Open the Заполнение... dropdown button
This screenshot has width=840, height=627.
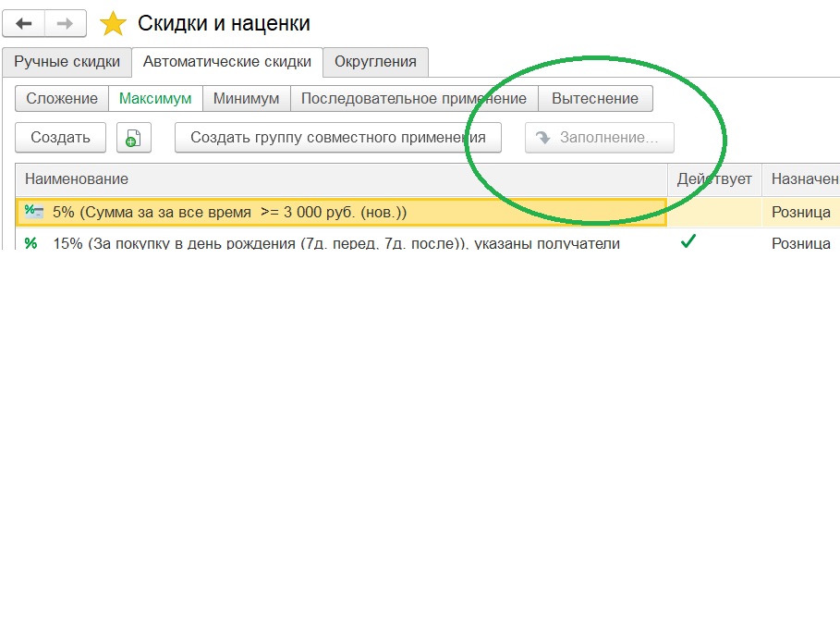(599, 138)
